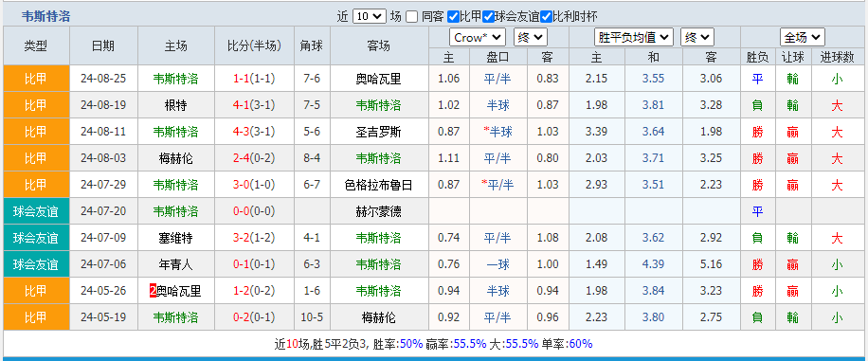Click home team 年青人
The image size is (868, 361).
[x=176, y=264]
